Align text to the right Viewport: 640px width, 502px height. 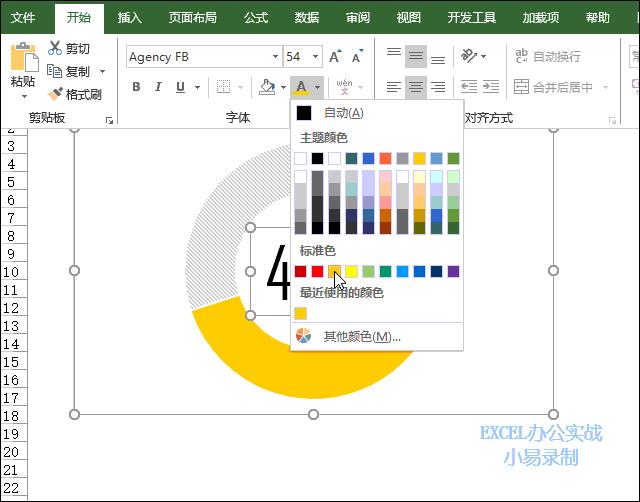pyautogui.click(x=438, y=87)
